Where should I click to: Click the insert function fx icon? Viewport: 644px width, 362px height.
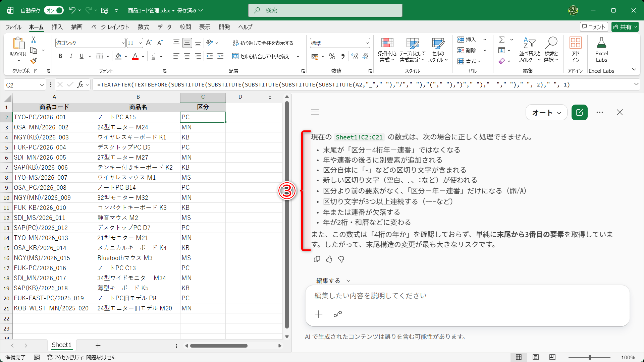80,85
